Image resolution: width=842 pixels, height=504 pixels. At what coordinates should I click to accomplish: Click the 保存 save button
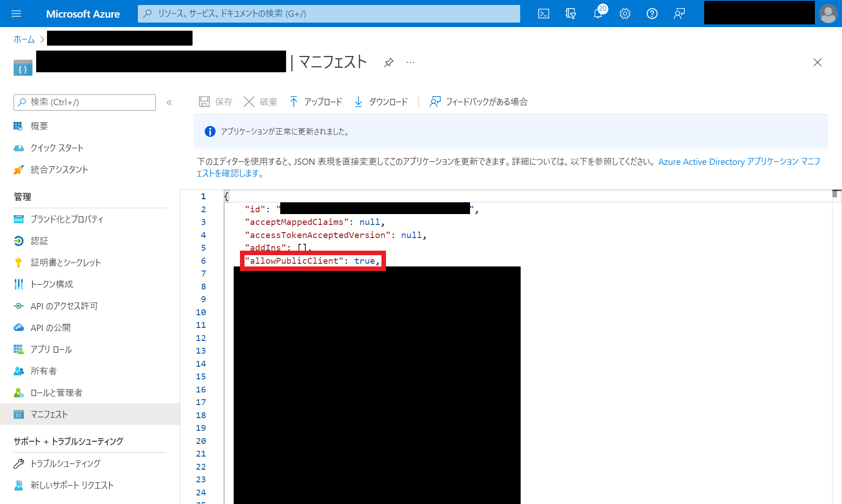216,102
